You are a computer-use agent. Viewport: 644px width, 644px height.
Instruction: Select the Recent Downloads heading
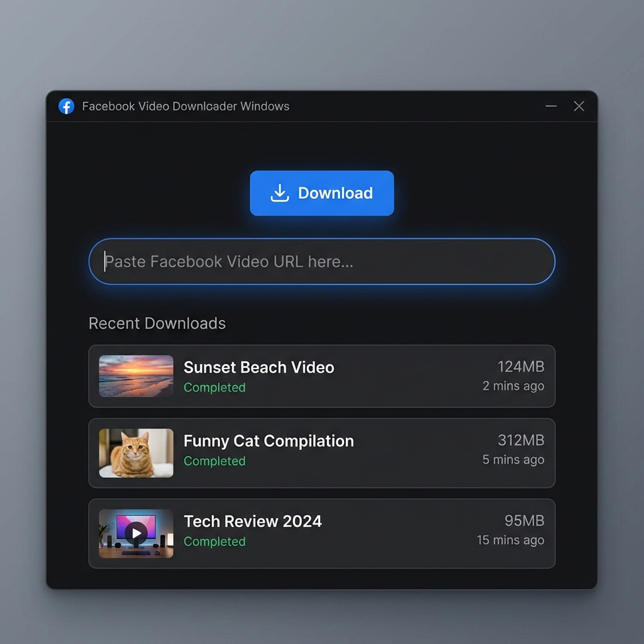click(x=157, y=323)
